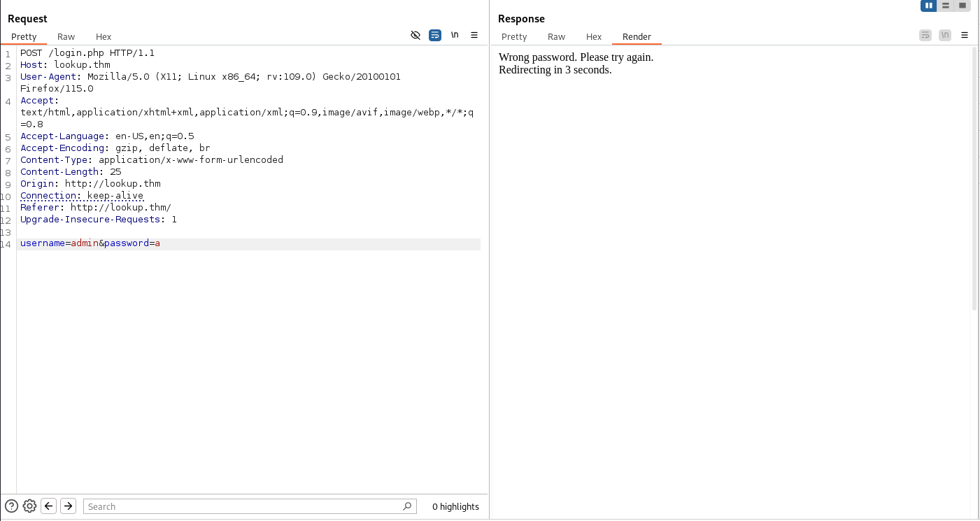The height and width of the screenshot is (521, 980).
Task: Click the 'username=admin&password=a' body line
Action: pos(90,243)
